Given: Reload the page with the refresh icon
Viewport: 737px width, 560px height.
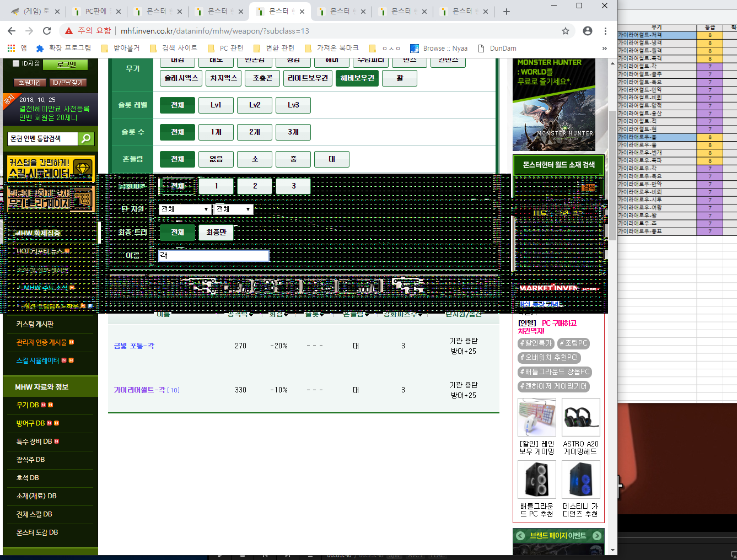Looking at the screenshot, I should pos(47,31).
